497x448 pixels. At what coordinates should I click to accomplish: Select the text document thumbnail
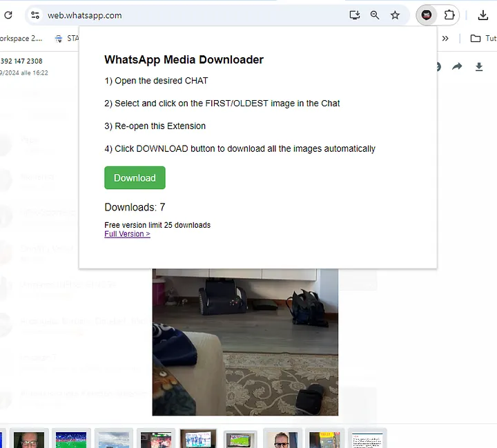coord(367,439)
